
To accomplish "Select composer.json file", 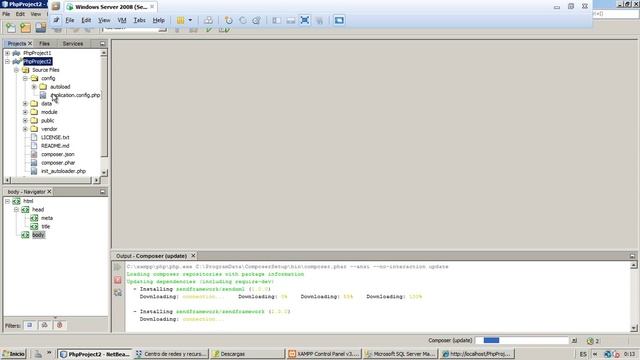I will click(x=58, y=154).
